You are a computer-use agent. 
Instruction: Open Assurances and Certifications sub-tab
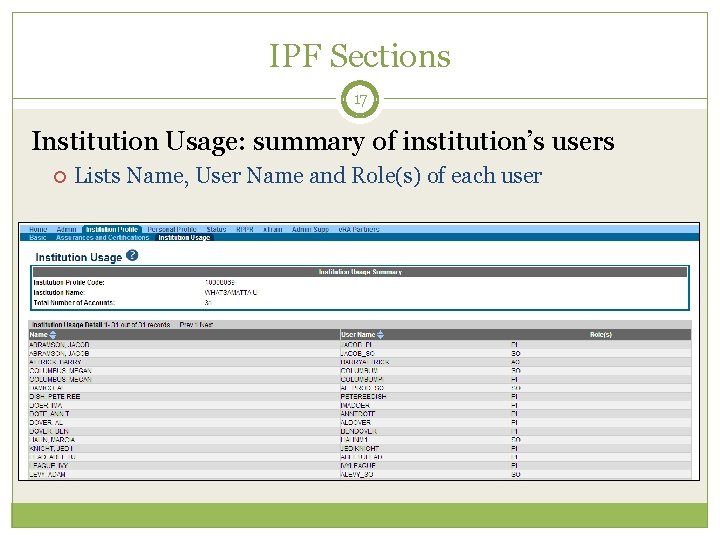102,237
